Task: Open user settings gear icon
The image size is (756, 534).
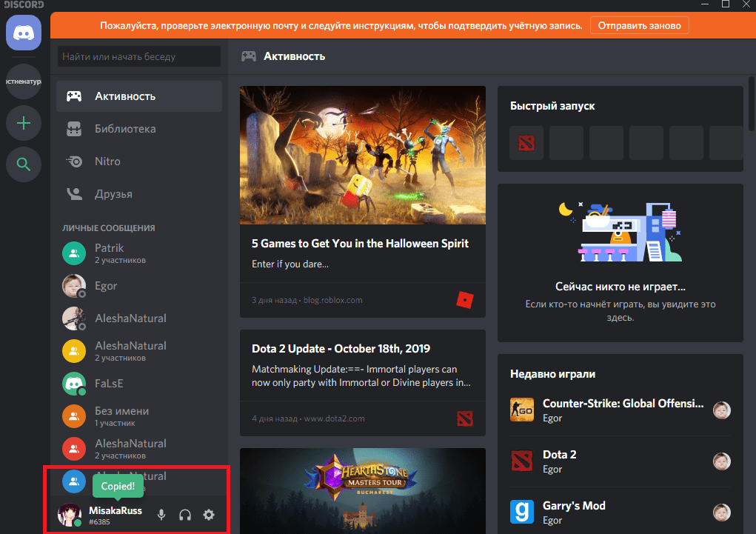Action: click(x=209, y=515)
